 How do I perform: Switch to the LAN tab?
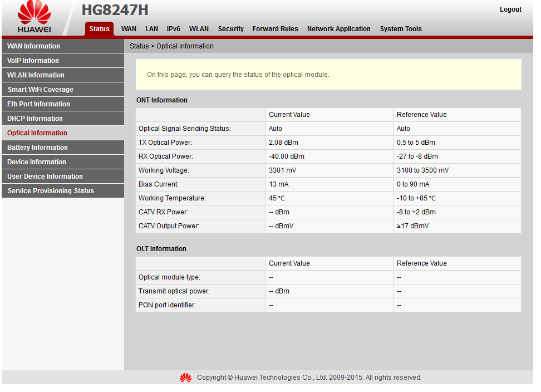click(151, 29)
